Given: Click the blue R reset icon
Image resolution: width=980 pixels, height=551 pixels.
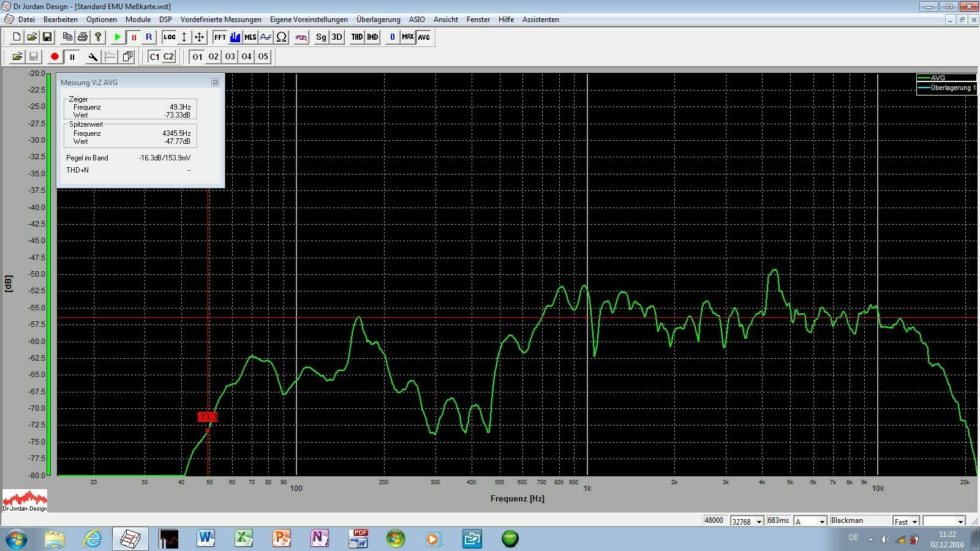Looking at the screenshot, I should pos(149,37).
